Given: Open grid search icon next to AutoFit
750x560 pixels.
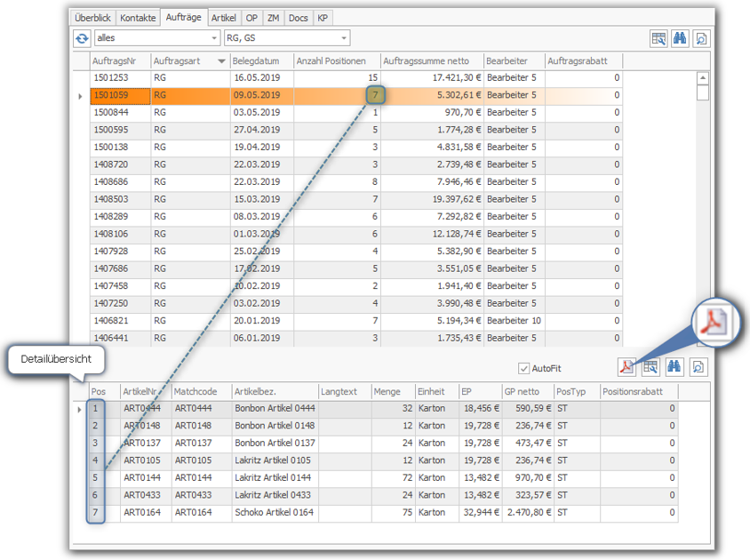Looking at the screenshot, I should click(x=650, y=367).
